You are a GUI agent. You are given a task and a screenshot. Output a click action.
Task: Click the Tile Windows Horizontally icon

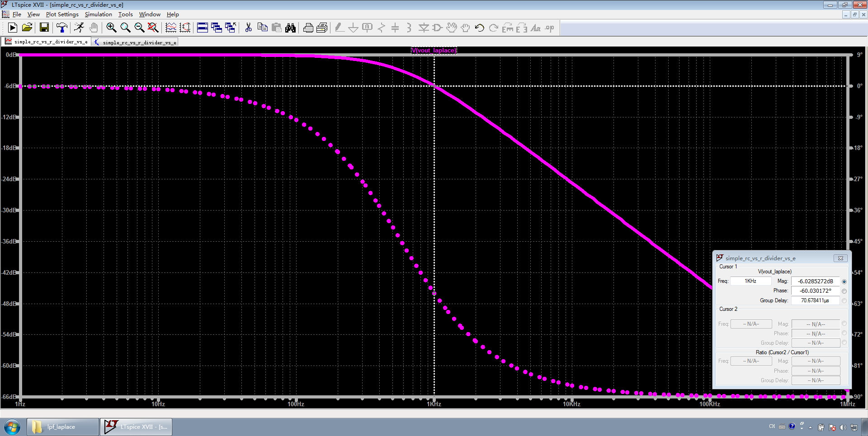click(x=203, y=28)
